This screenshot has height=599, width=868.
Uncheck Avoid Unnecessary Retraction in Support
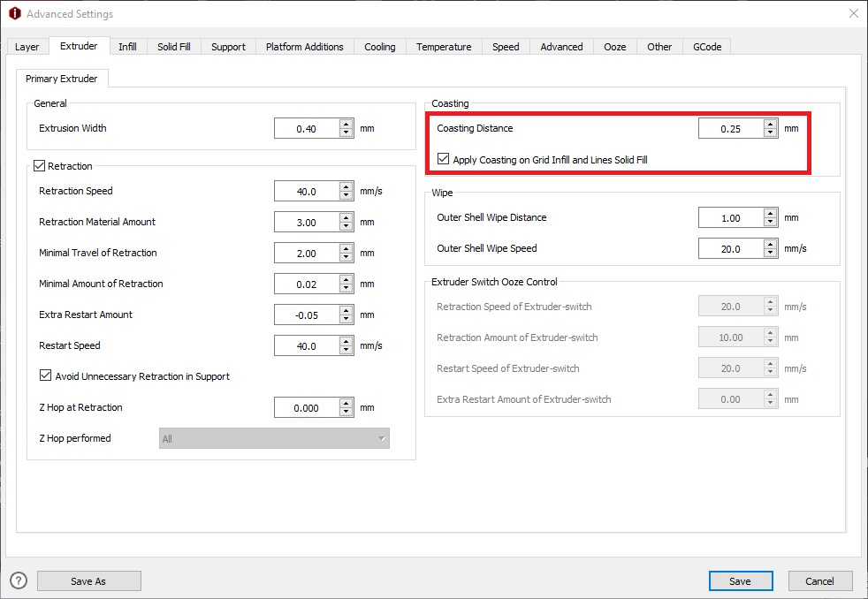(46, 376)
